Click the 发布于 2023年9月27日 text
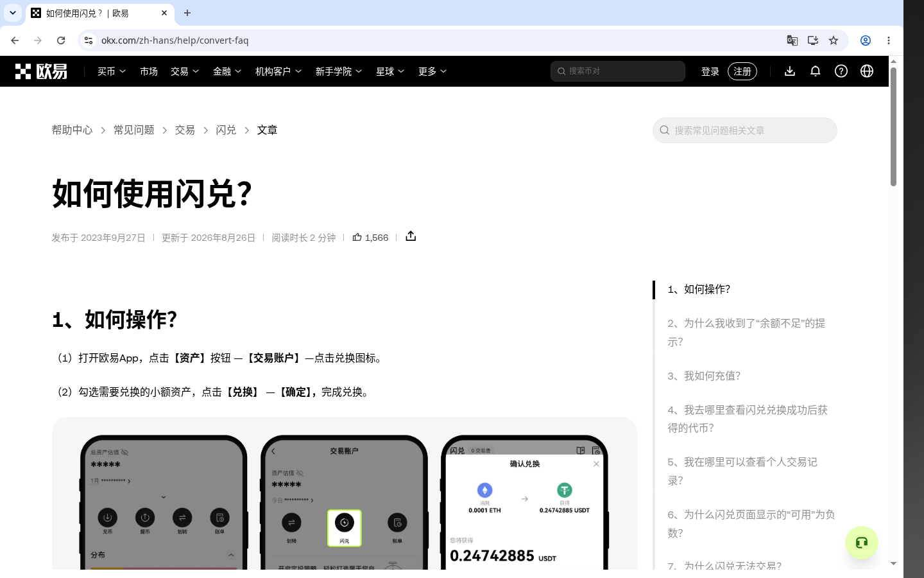This screenshot has height=578, width=924. click(x=99, y=238)
